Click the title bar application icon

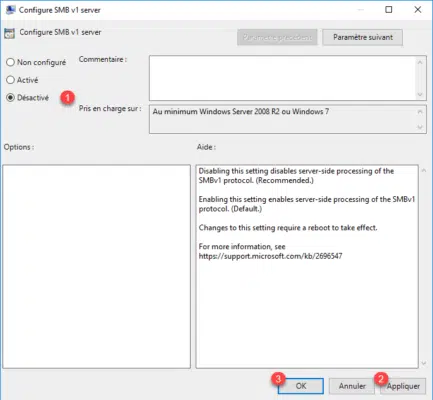(11, 10)
